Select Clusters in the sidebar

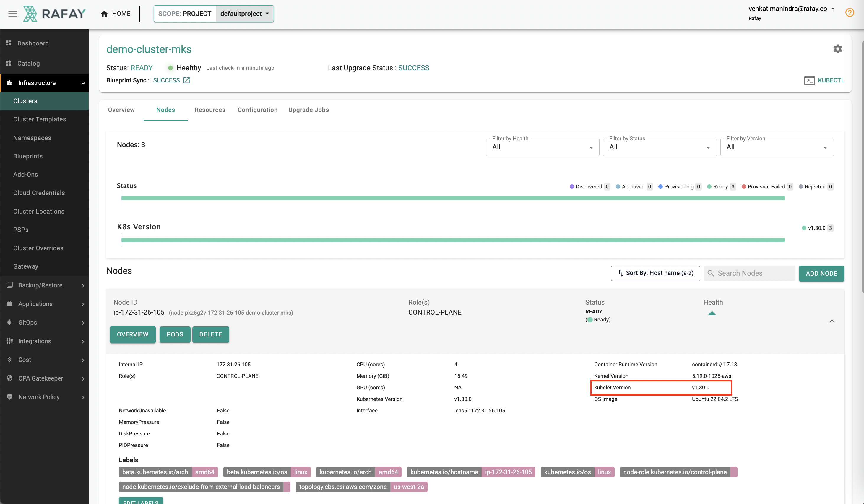coord(44,101)
